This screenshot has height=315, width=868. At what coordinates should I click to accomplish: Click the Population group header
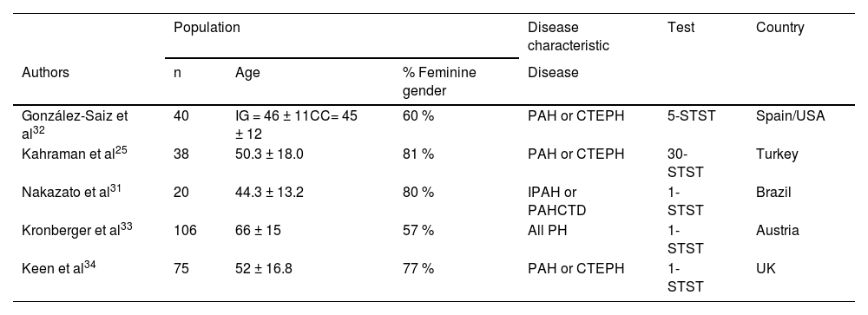[207, 28]
